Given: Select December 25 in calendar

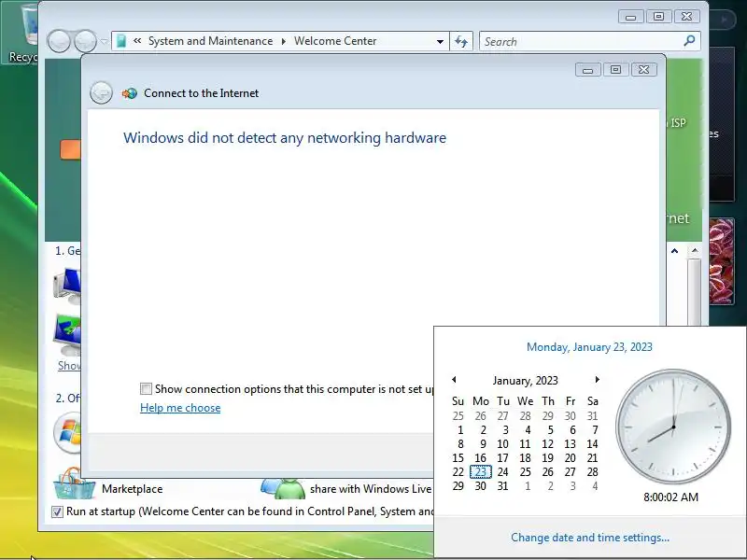Looking at the screenshot, I should (458, 415).
